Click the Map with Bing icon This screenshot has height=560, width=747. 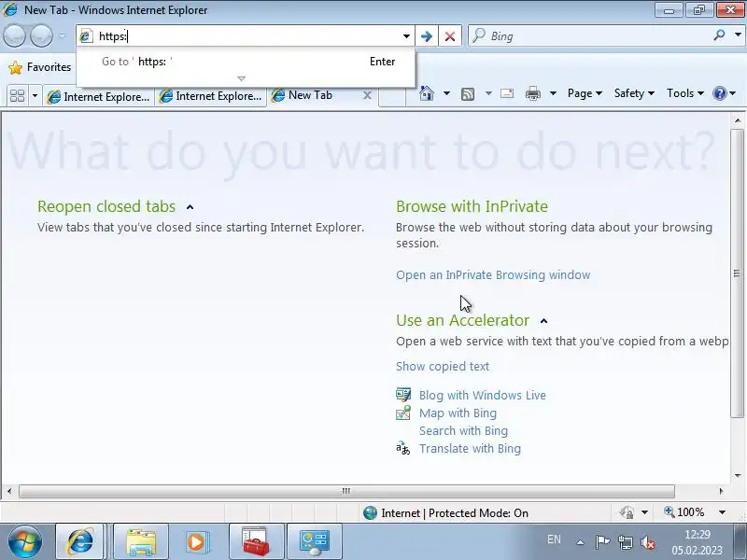click(403, 413)
